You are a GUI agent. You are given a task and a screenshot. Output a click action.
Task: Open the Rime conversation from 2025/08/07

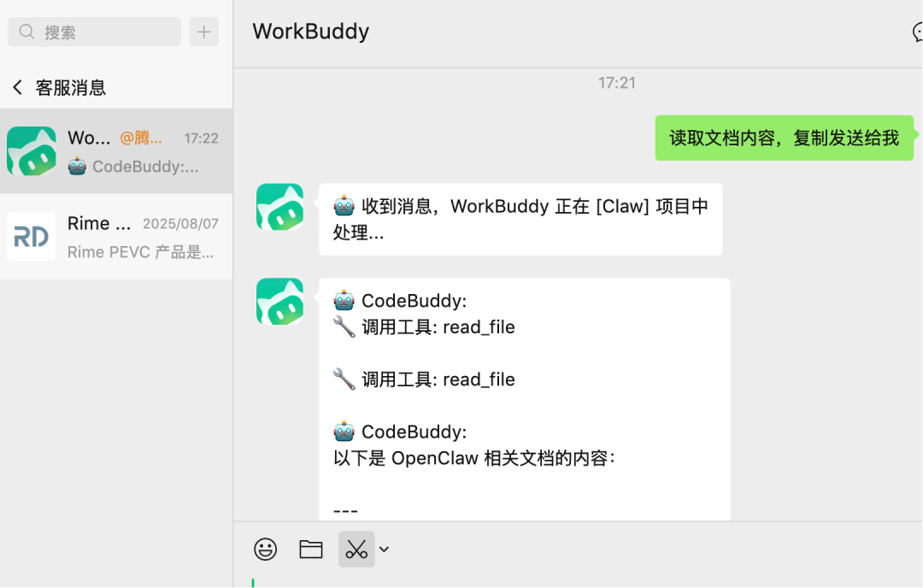pos(116,237)
